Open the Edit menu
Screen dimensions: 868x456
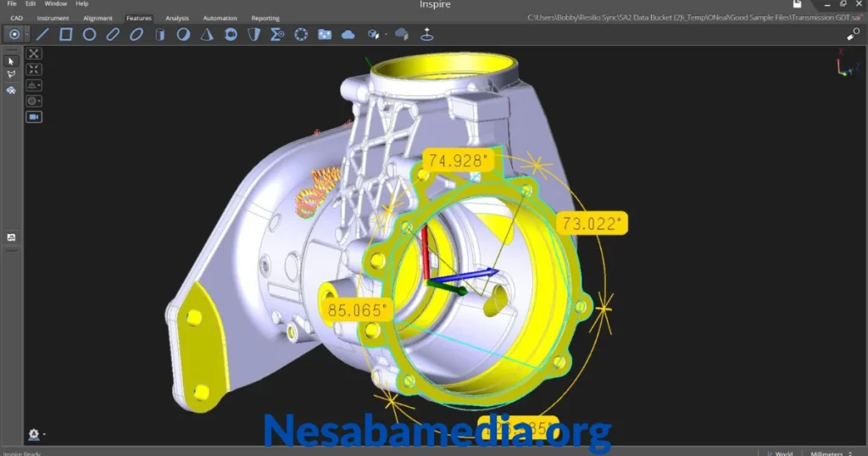tap(31, 3)
